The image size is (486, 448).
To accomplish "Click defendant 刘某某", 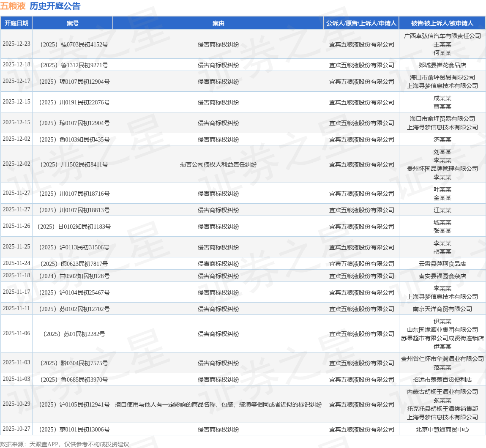I will pos(442,152).
